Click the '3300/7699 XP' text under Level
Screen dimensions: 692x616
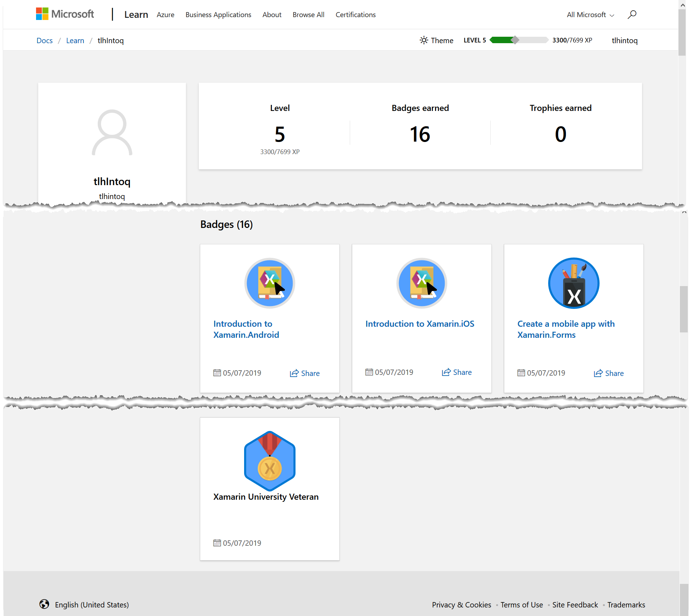[x=280, y=152]
